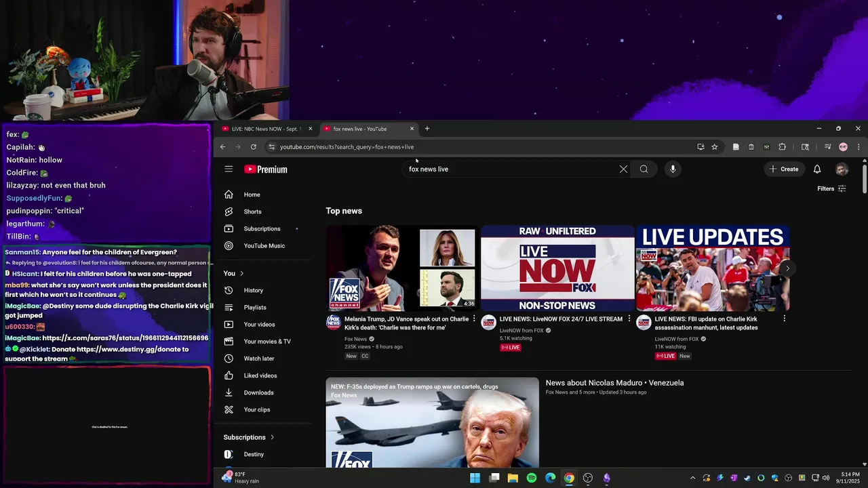Bookmark this page with star icon
This screenshot has height=488, width=868.
[x=714, y=147]
